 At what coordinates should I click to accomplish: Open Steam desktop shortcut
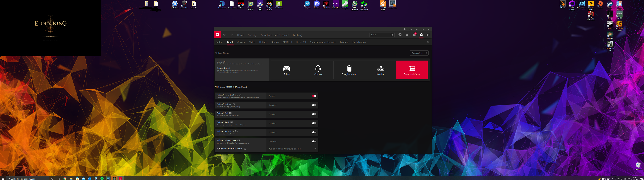tap(610, 5)
